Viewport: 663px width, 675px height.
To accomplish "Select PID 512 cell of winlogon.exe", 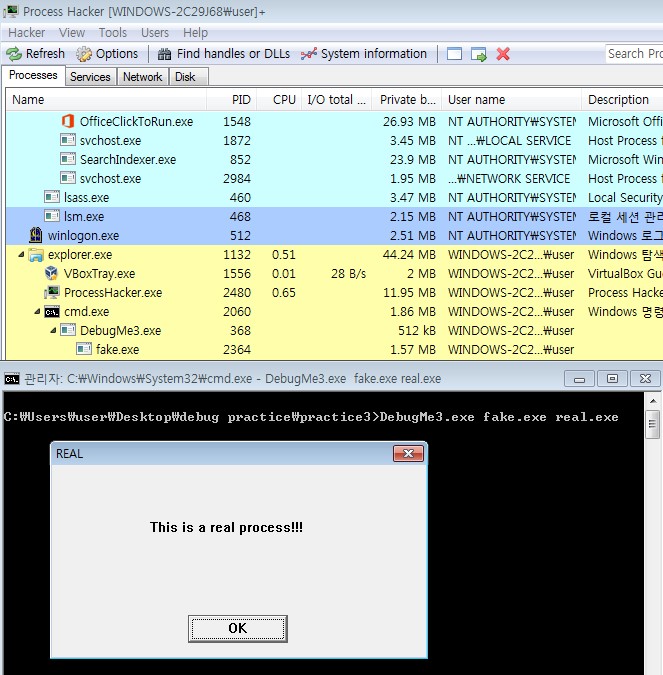I will (x=240, y=236).
